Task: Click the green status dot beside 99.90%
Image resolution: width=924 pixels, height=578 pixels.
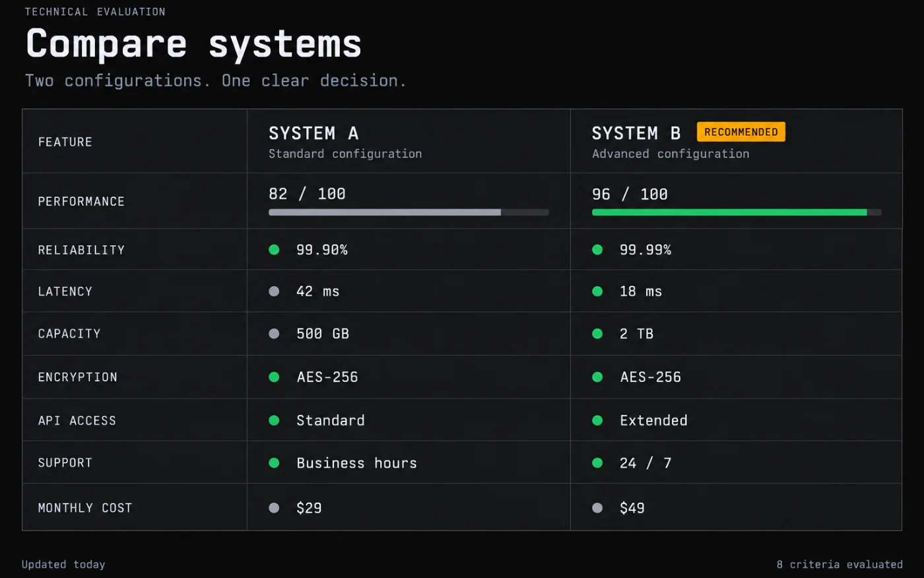Action: coord(274,250)
